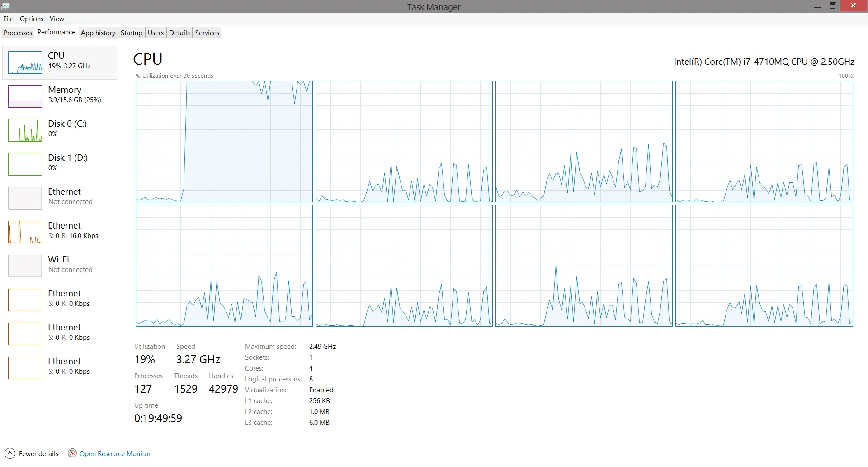The image size is (868, 467).
Task: Click the Processes count 127
Action: (143, 389)
